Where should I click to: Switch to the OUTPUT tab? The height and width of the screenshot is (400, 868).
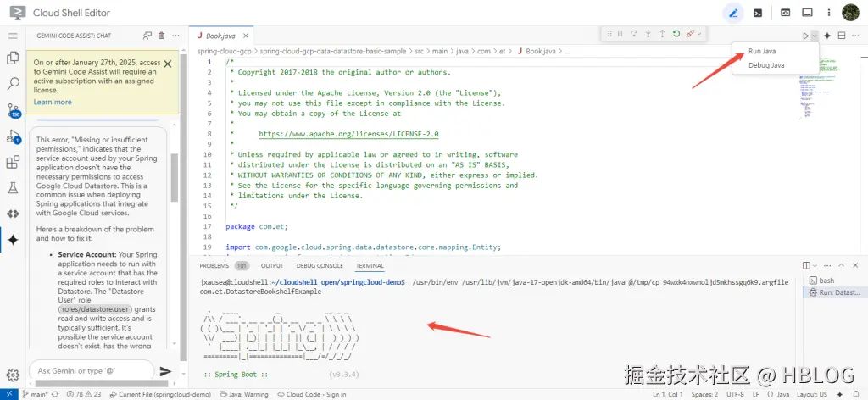point(272,265)
